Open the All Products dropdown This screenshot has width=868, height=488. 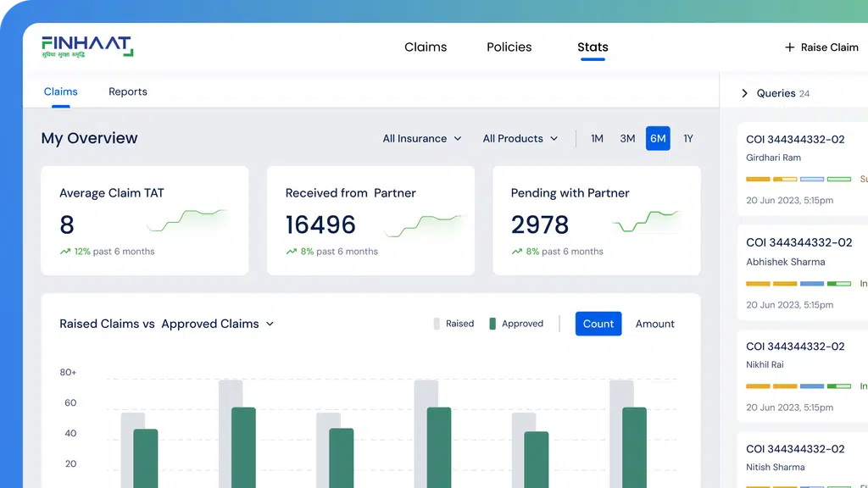point(520,138)
